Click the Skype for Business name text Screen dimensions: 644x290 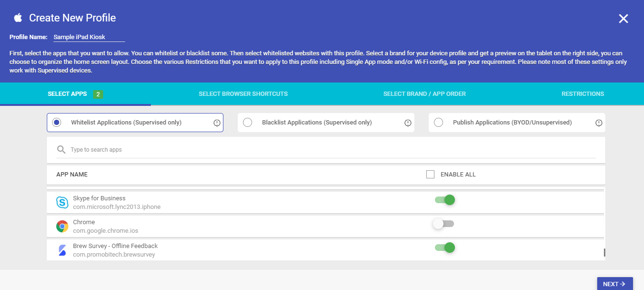tap(99, 198)
